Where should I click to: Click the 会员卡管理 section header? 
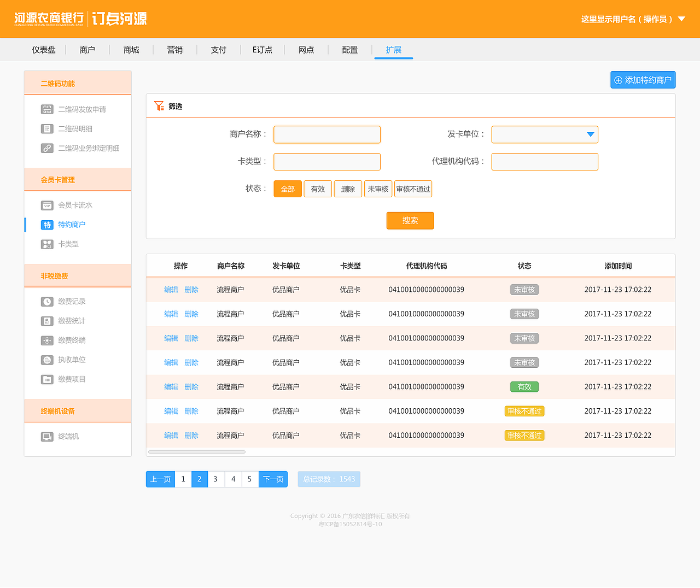78,180
